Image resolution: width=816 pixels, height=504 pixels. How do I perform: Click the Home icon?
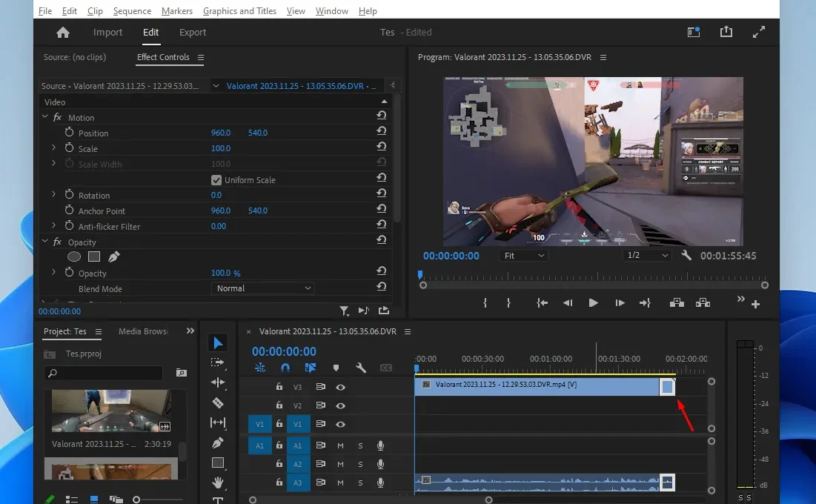[x=63, y=33]
